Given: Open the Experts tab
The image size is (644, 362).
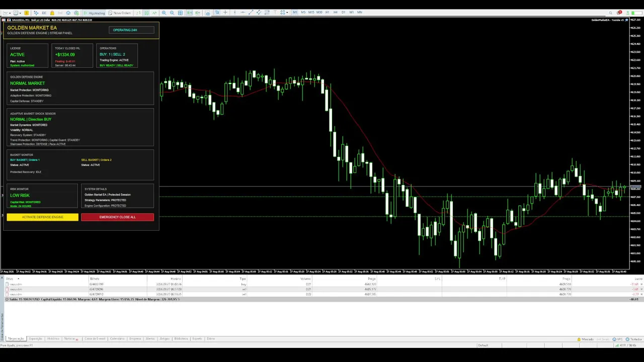Looking at the screenshot, I should tap(197, 339).
